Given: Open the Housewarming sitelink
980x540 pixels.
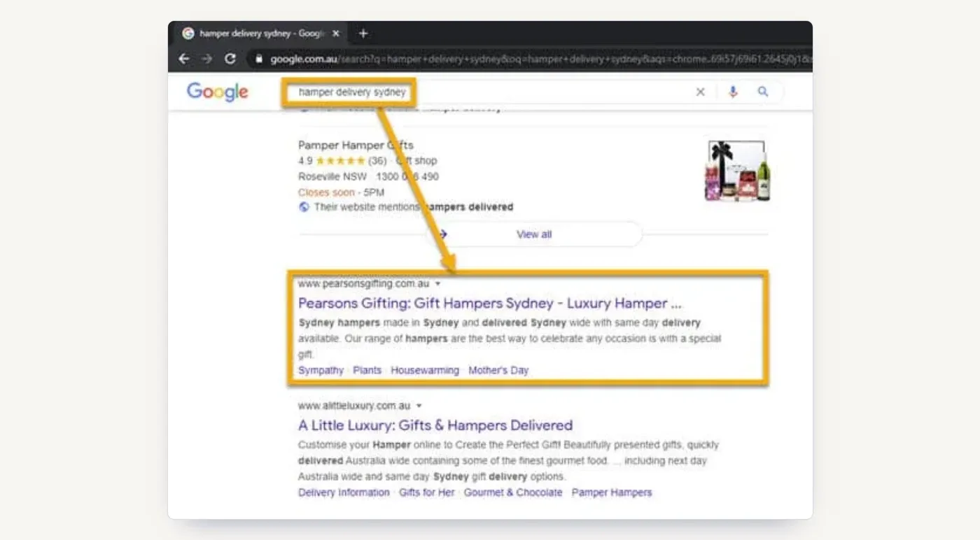Looking at the screenshot, I should click(425, 370).
